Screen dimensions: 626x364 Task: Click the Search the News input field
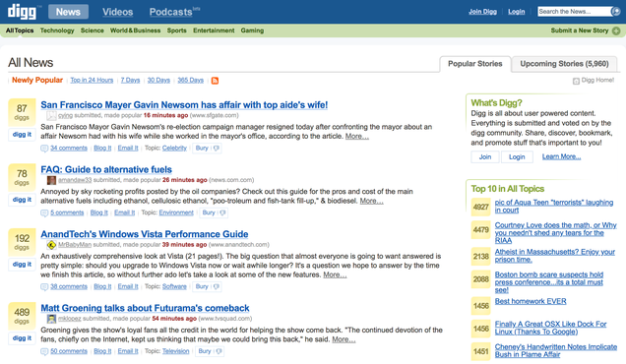(574, 11)
